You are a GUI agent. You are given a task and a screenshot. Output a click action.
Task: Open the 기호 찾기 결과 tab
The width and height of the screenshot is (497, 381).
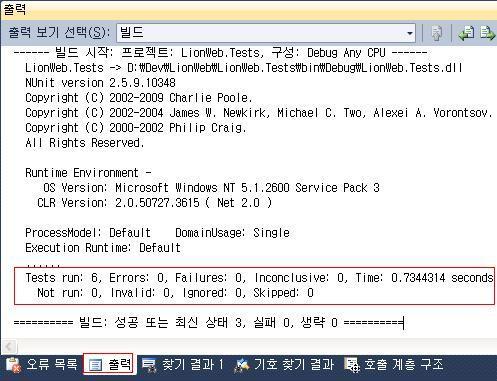(284, 364)
